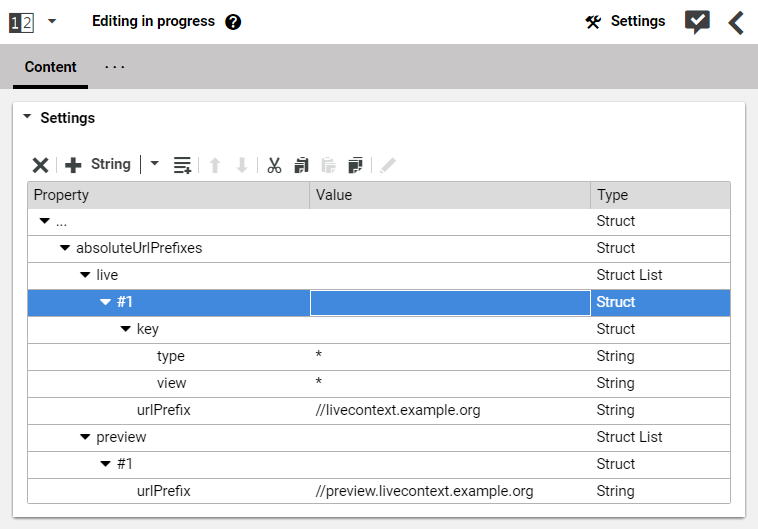Copy the selected property icon

(x=301, y=165)
